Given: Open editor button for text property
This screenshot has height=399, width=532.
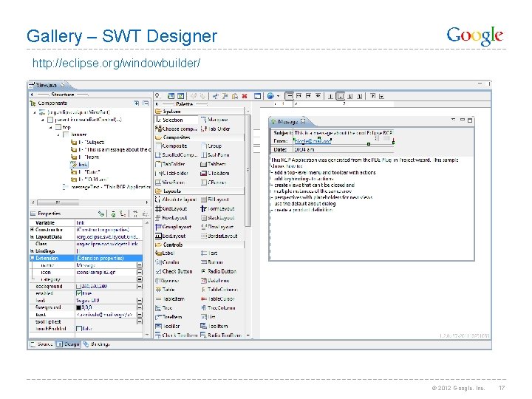Looking at the screenshot, I should click(x=140, y=315).
